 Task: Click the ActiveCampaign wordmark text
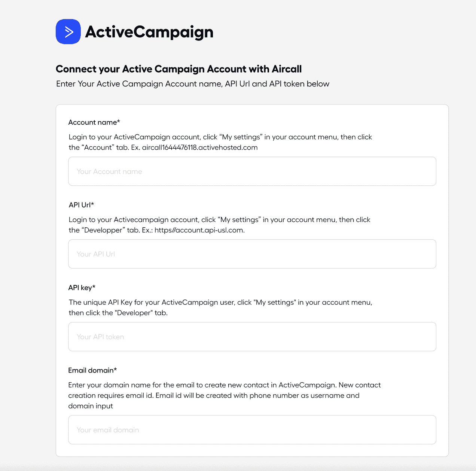(149, 32)
